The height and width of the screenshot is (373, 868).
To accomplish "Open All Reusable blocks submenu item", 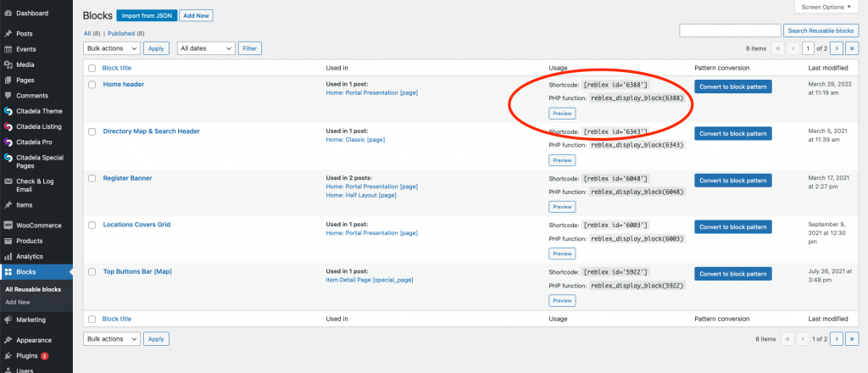I will pos(33,289).
